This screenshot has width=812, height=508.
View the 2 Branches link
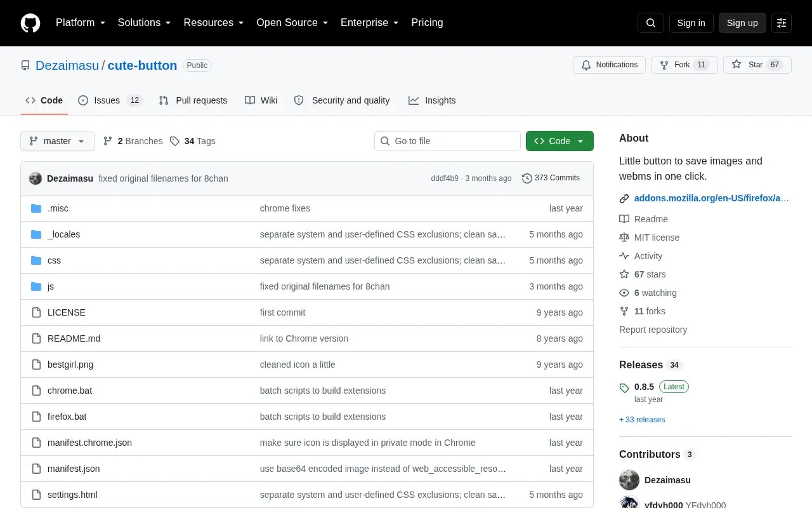[133, 141]
